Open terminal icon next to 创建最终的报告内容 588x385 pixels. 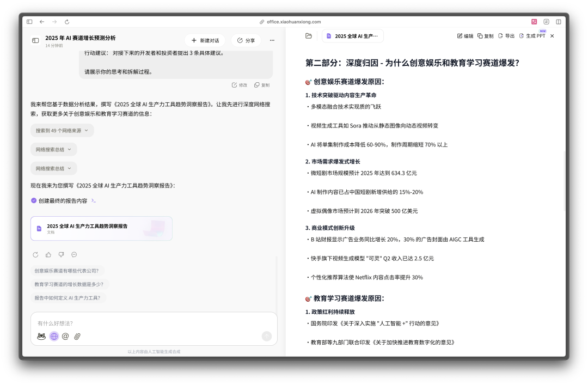point(94,201)
